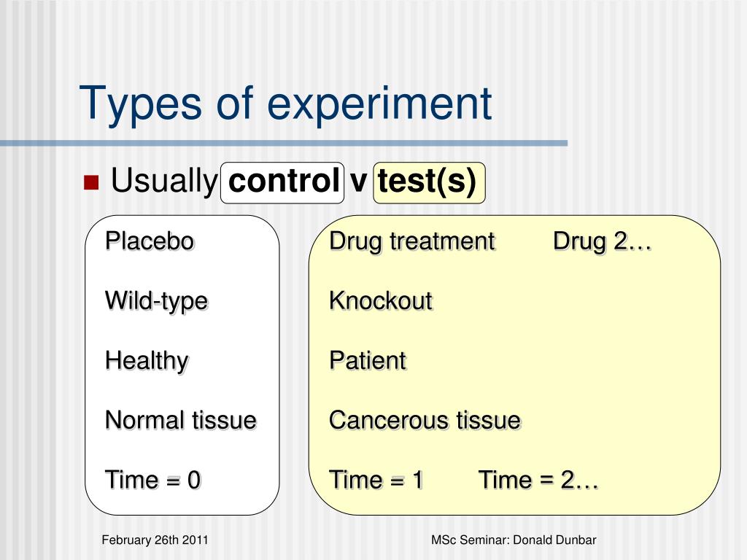Click 'Time = 2…' in yellow box
Screen dimensions: 747x560
tap(538, 480)
